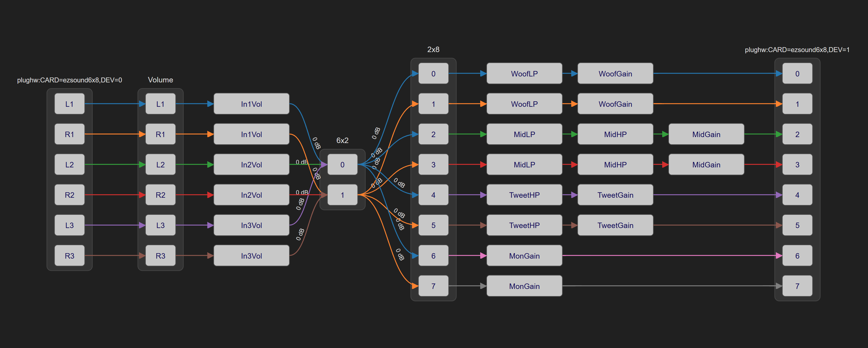
Task: Select the MonGain node on channel 6
Action: pos(524,255)
